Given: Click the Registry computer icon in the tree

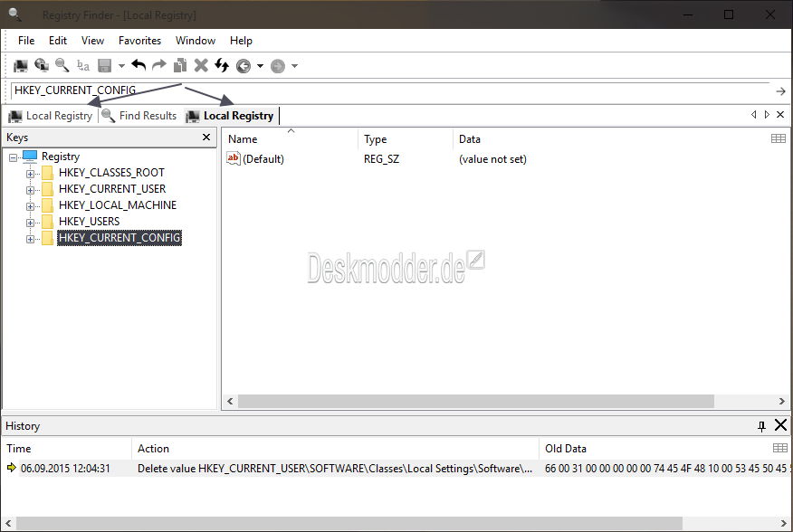Looking at the screenshot, I should point(30,157).
